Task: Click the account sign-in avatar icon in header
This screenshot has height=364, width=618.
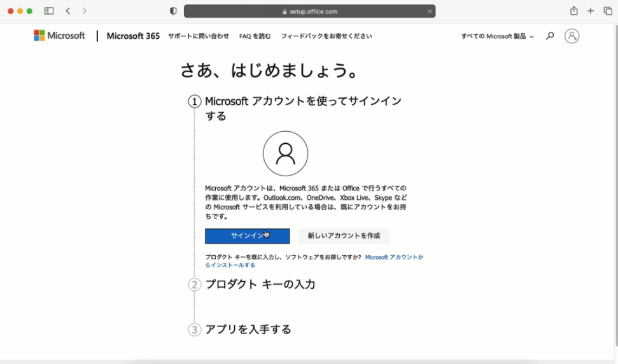Action: [x=572, y=36]
